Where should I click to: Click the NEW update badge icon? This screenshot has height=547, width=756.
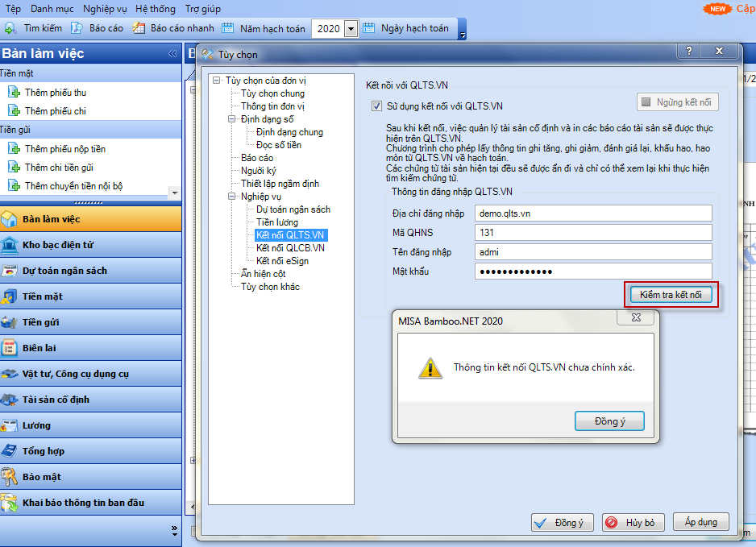717,9
